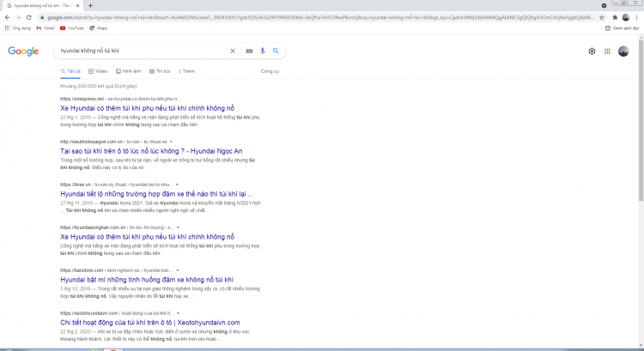Open vnexpress result about túi khí phụ
This screenshot has height=351, width=644.
(x=147, y=108)
